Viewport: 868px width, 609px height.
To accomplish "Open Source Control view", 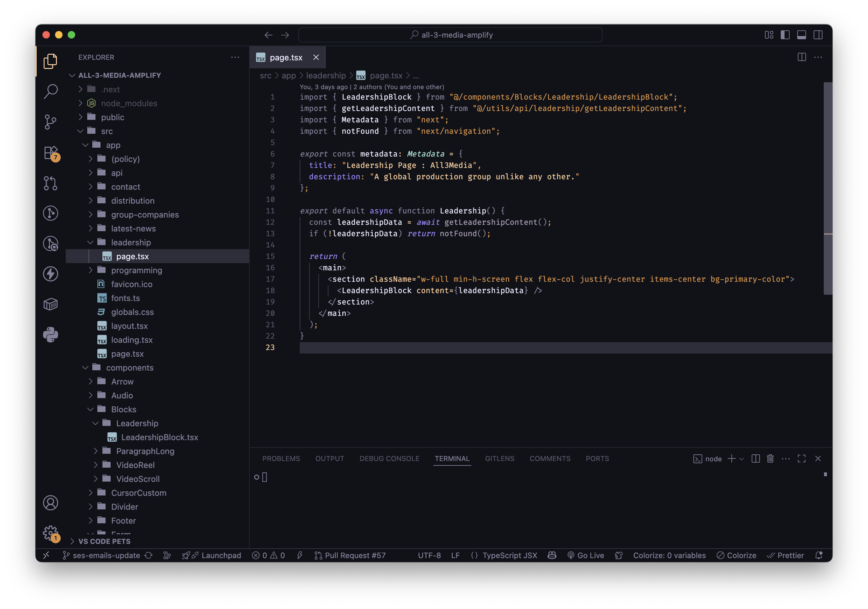I will 50,122.
